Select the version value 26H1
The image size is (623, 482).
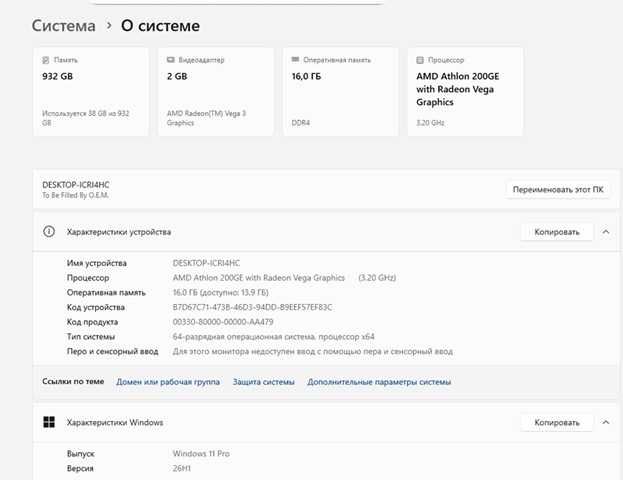pyautogui.click(x=182, y=468)
